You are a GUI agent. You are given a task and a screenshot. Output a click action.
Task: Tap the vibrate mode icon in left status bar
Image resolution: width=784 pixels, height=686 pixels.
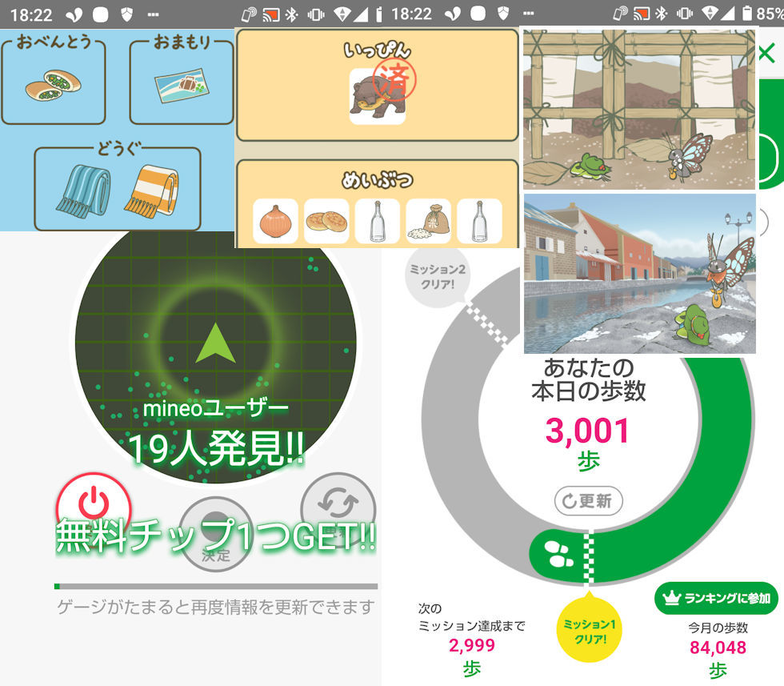316,14
